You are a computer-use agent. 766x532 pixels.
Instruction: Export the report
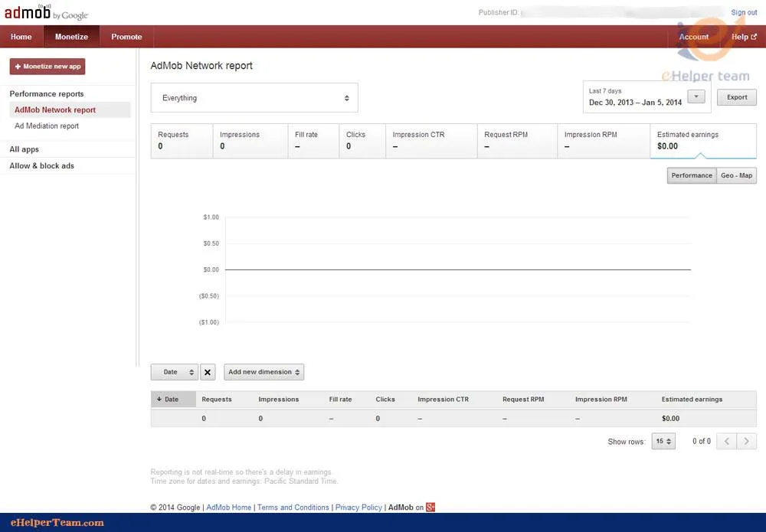click(737, 97)
